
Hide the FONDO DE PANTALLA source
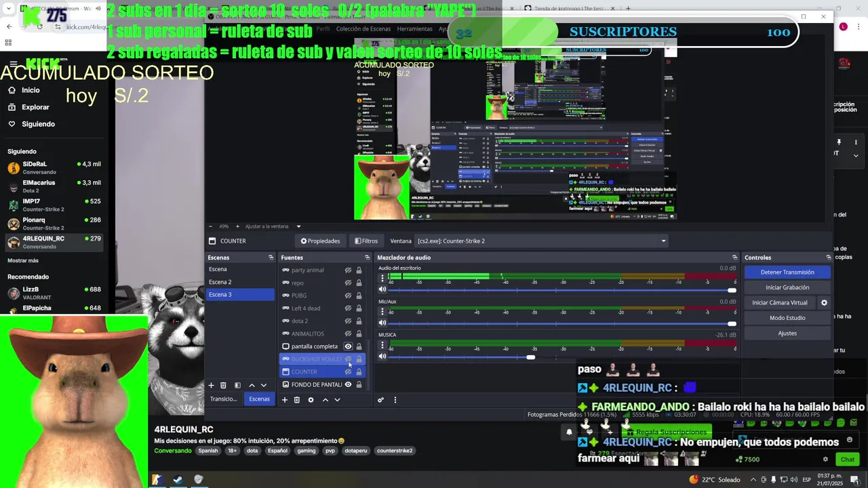[348, 384]
